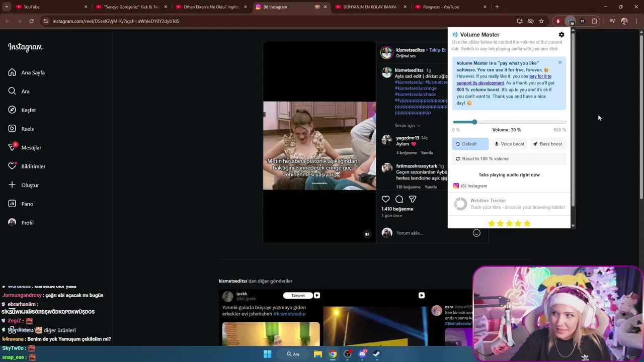Open File Explorer from taskbar

[318, 354]
